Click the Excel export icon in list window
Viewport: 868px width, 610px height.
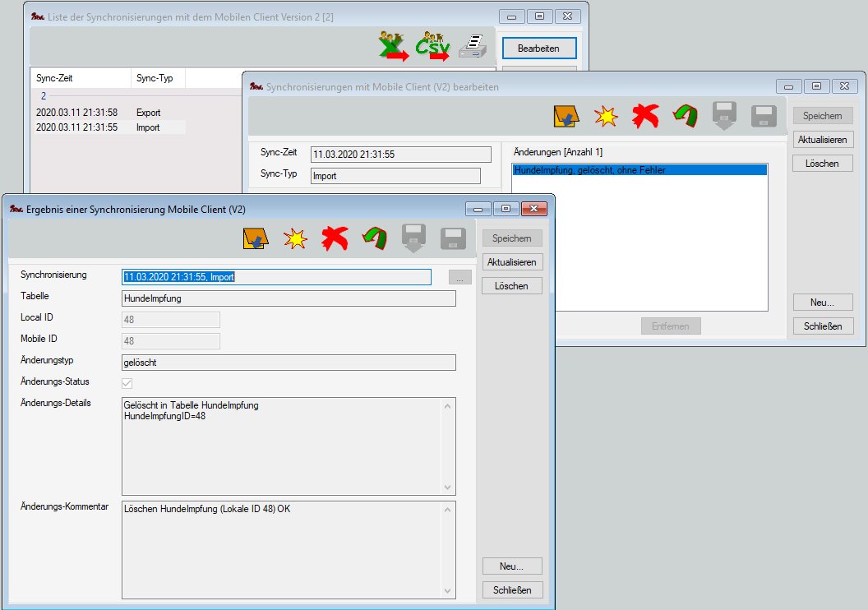[392, 47]
